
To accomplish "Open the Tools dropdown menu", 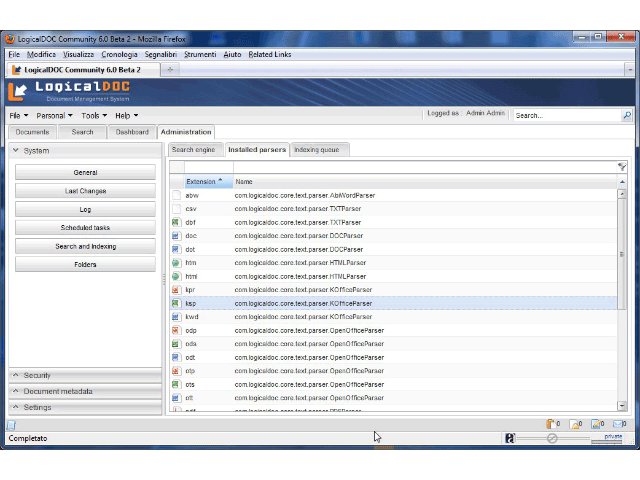I will tap(94, 116).
